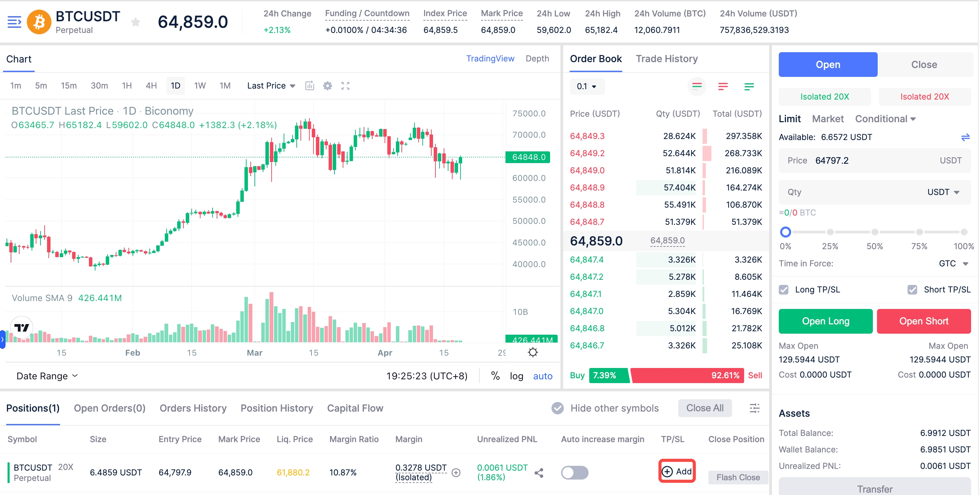Show only sell orders in order book
This screenshot has height=495, width=980.
(x=723, y=87)
